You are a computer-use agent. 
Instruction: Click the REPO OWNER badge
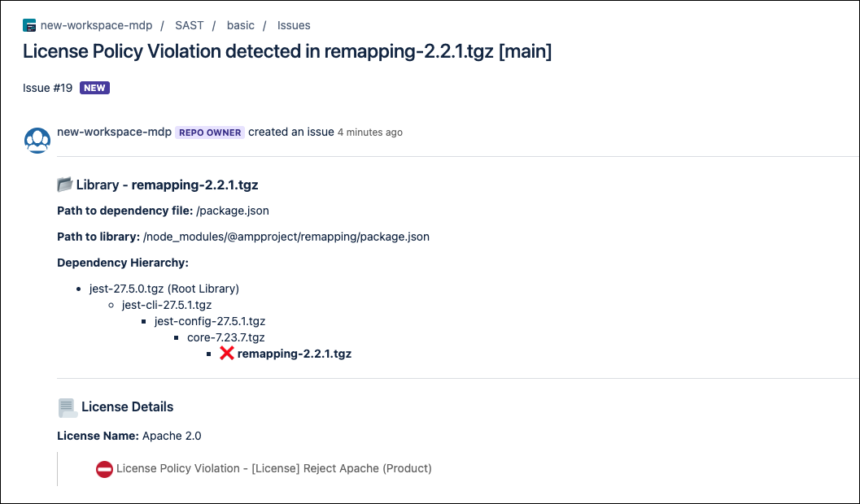pyautogui.click(x=210, y=133)
